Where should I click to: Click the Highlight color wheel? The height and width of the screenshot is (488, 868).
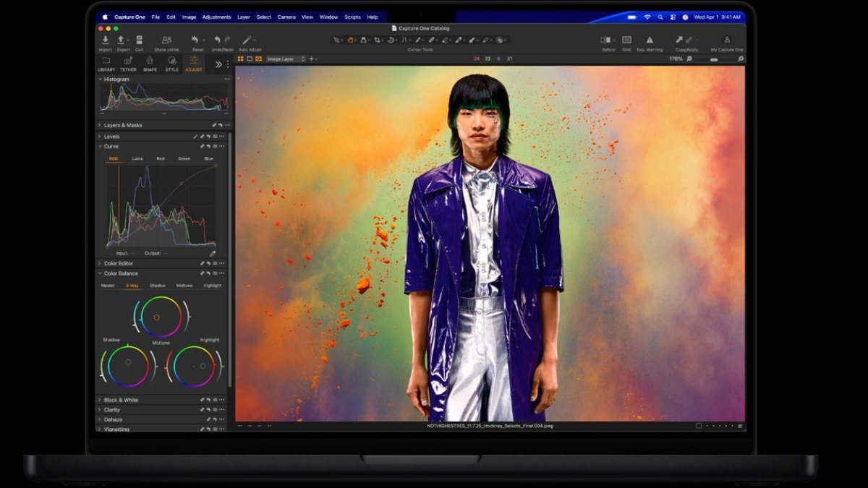194,366
